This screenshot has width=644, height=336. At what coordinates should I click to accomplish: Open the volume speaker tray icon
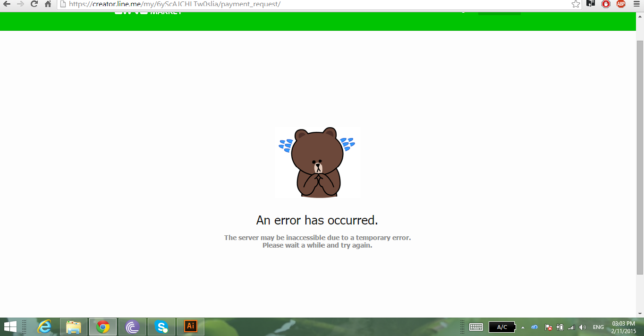583,327
